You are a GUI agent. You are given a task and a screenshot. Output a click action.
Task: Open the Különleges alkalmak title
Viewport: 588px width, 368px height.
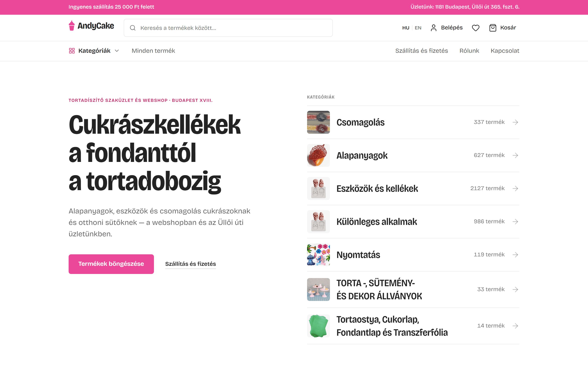[377, 221]
